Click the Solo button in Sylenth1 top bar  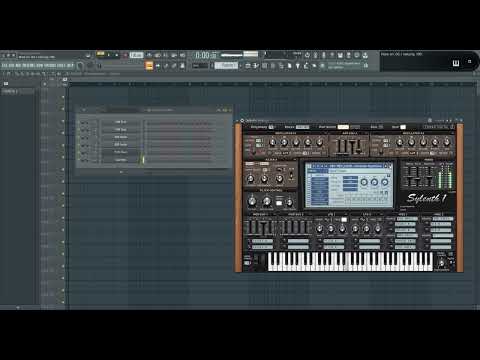(381, 127)
